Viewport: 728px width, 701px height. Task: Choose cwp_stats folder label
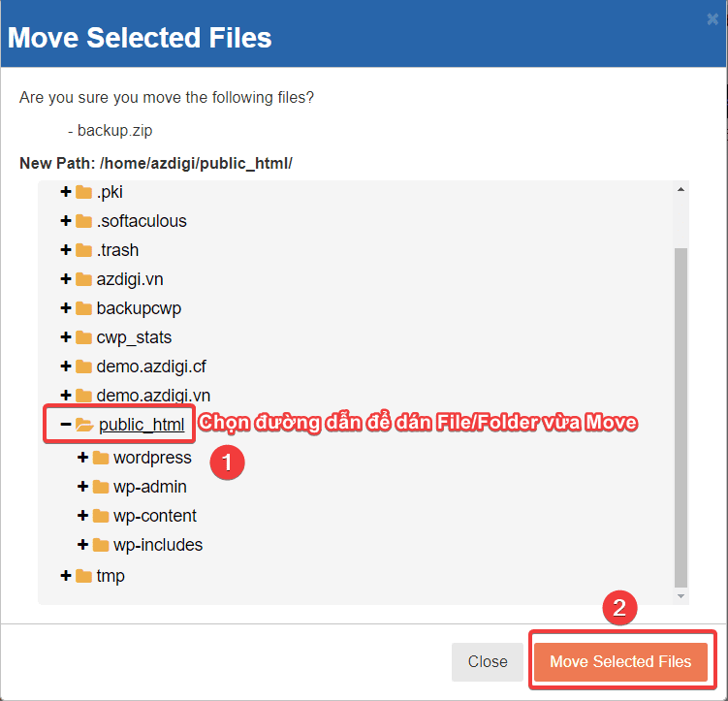[134, 338]
